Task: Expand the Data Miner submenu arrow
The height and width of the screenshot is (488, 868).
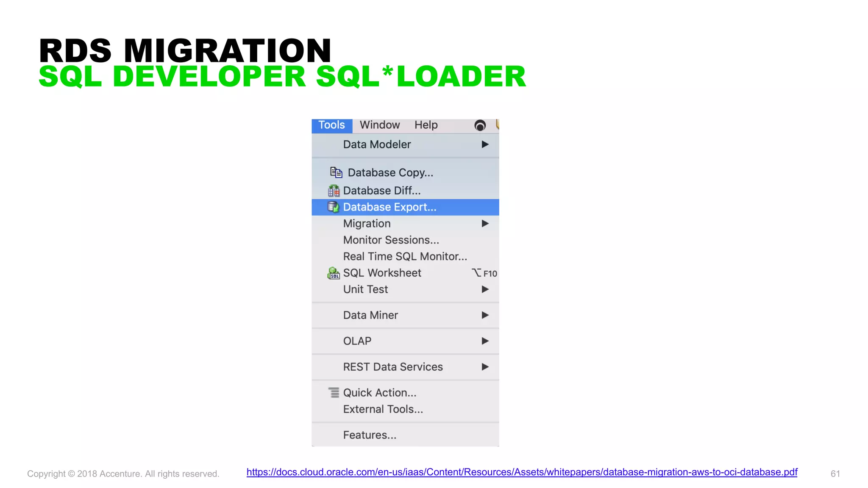Action: [x=485, y=315]
